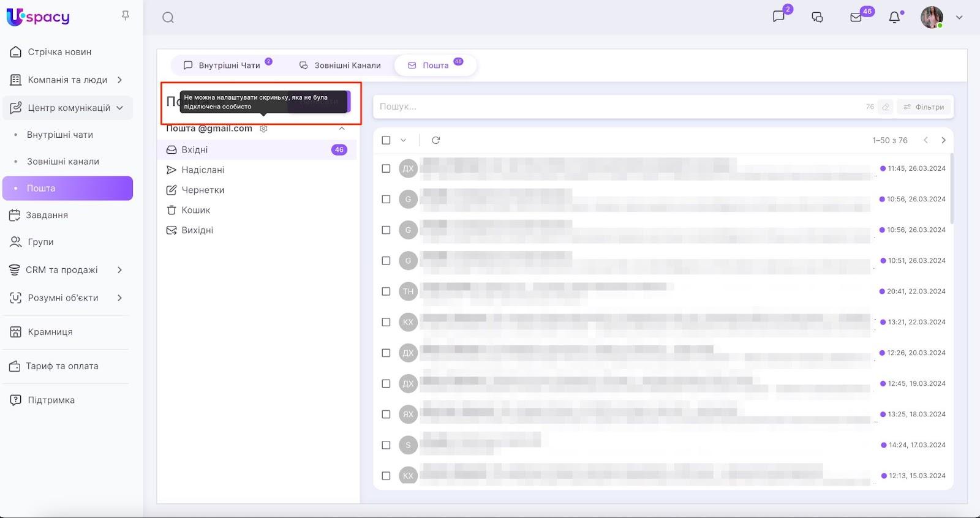Click the email list scrollbar

(x=951, y=189)
